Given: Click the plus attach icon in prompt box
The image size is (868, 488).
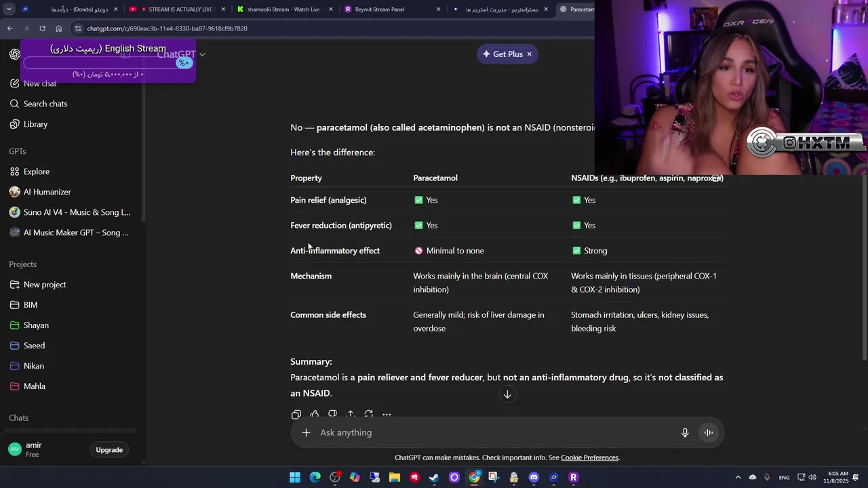Looking at the screenshot, I should click(x=306, y=432).
